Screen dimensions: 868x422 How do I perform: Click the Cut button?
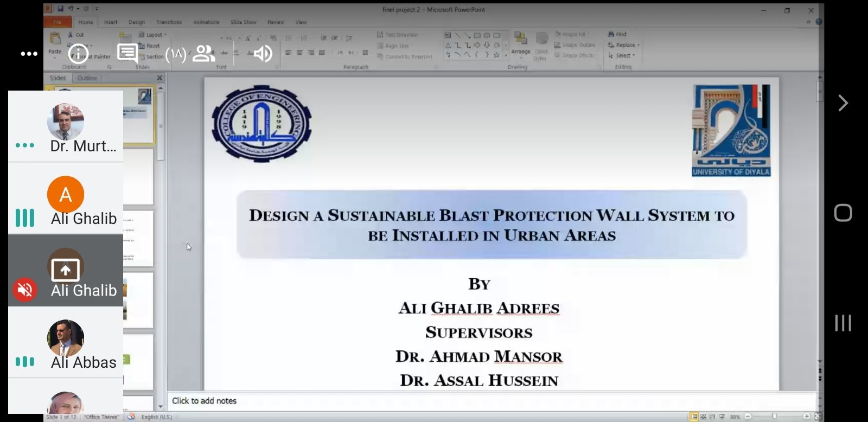76,35
